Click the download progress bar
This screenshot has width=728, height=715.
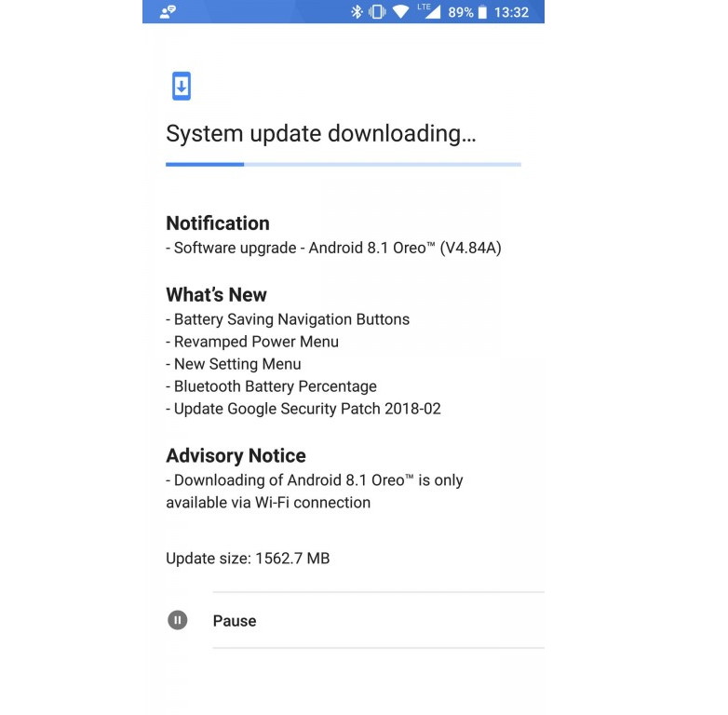(x=344, y=165)
